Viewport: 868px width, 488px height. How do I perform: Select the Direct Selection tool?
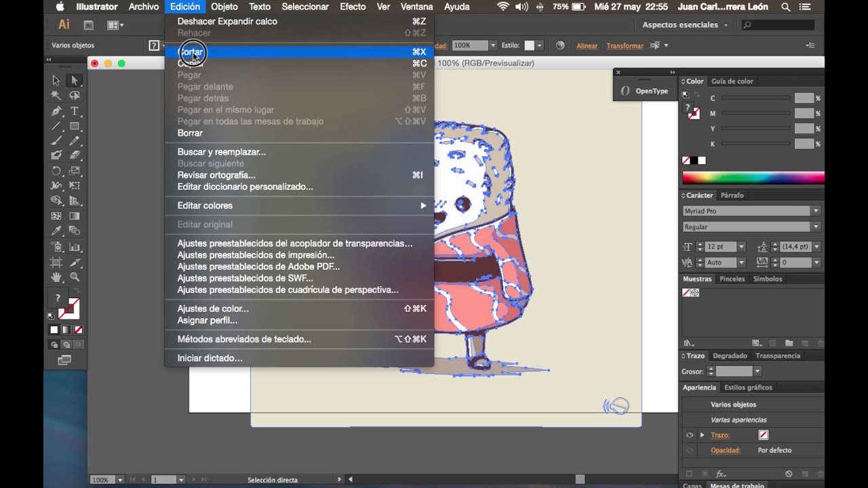(75, 80)
